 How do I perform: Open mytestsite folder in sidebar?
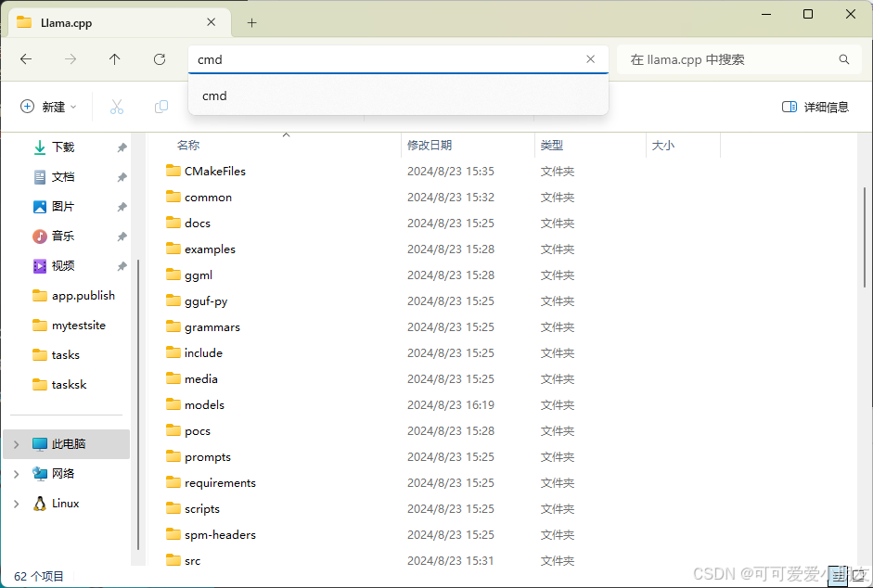coord(69,326)
